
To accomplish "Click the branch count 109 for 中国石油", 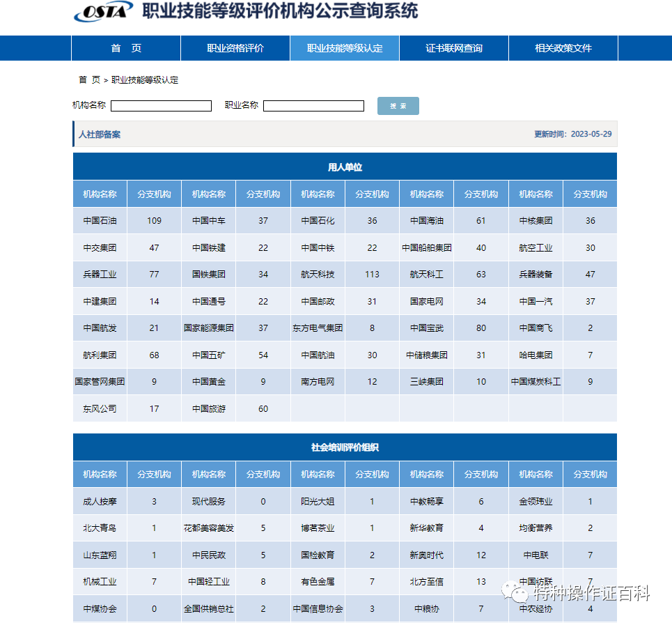I will [x=155, y=221].
